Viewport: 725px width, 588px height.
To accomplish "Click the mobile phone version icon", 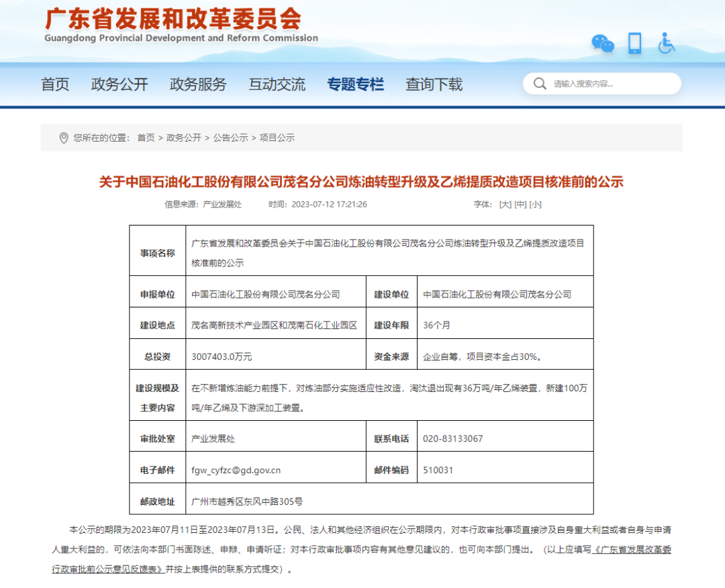I will pyautogui.click(x=634, y=44).
